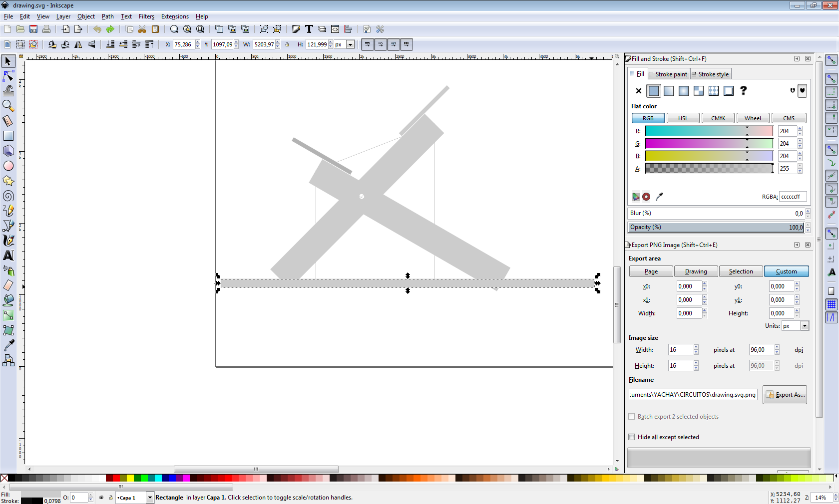This screenshot has height=504, width=839.
Task: Increase export image Width stepper
Action: pyautogui.click(x=696, y=347)
